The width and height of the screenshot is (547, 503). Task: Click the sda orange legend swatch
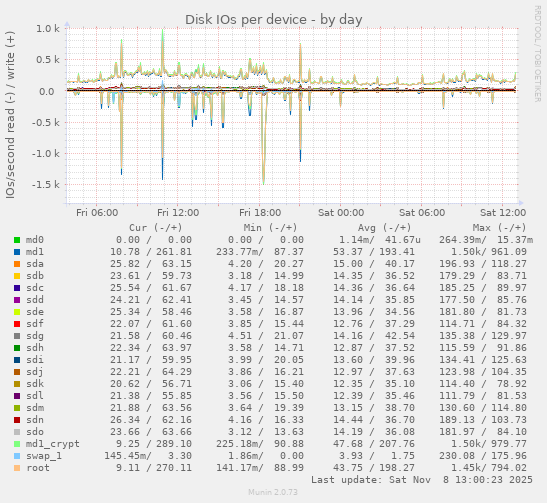click(17, 264)
